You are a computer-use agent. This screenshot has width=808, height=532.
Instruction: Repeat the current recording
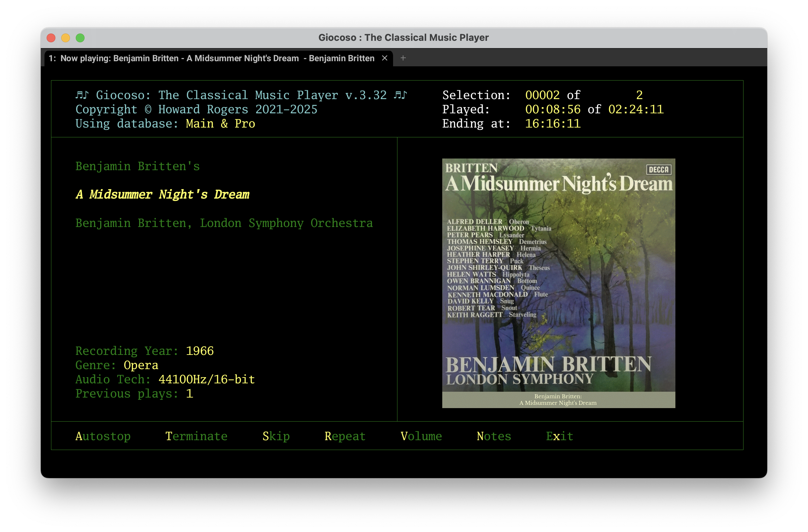345,436
